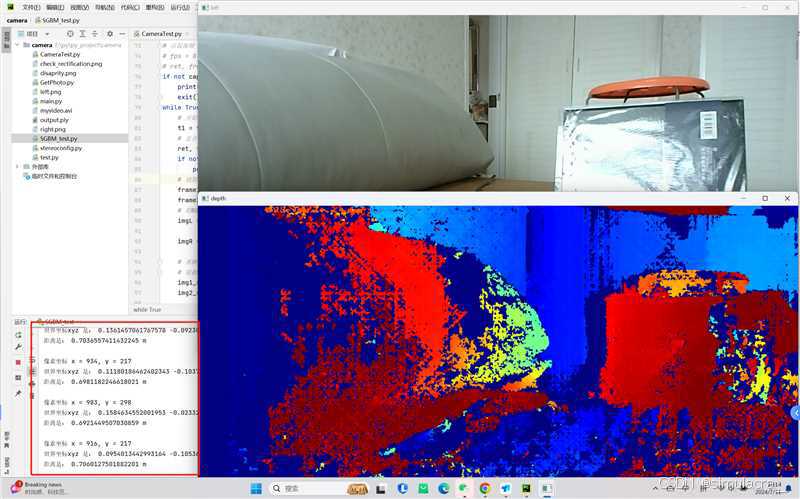
Task: Open Project panel settings gear
Action: [x=110, y=34]
